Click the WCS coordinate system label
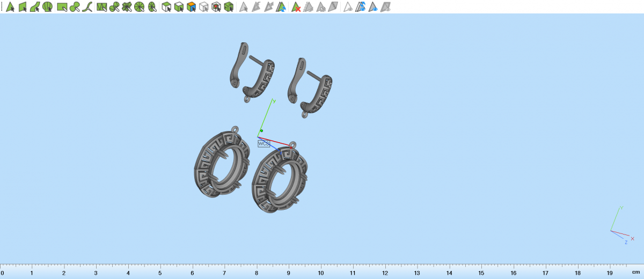Screen dimensions: 644x279 (x=264, y=144)
